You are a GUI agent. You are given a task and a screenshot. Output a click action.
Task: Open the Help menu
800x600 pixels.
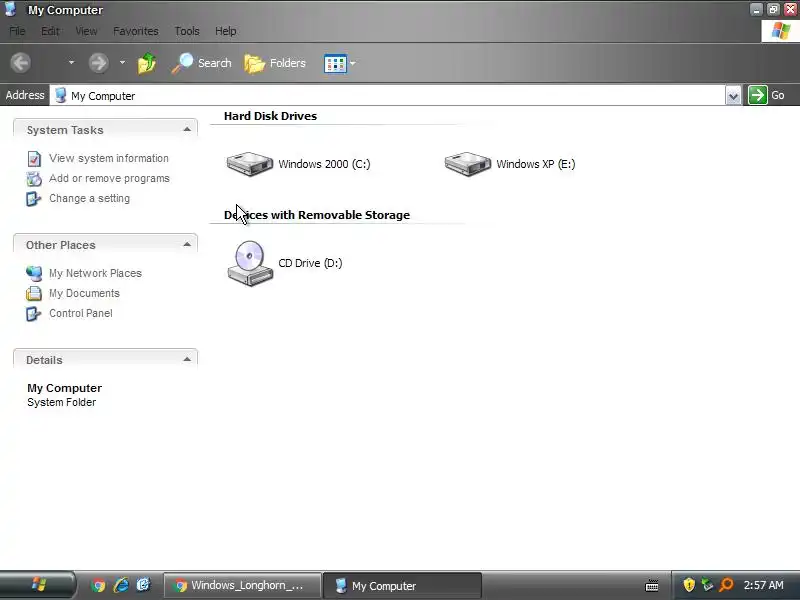point(226,31)
